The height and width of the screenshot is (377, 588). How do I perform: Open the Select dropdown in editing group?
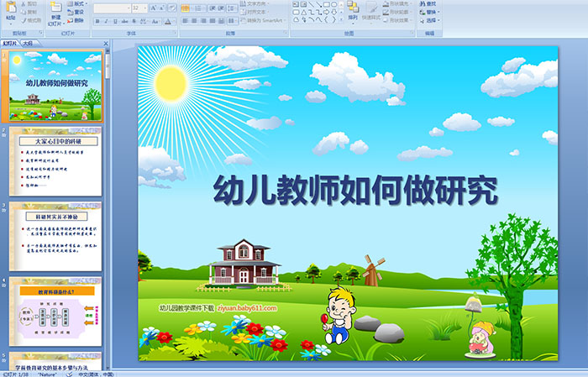pos(429,20)
